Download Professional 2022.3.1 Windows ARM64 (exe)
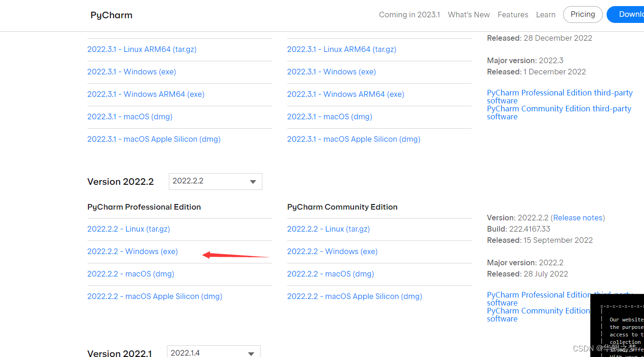 click(x=146, y=94)
